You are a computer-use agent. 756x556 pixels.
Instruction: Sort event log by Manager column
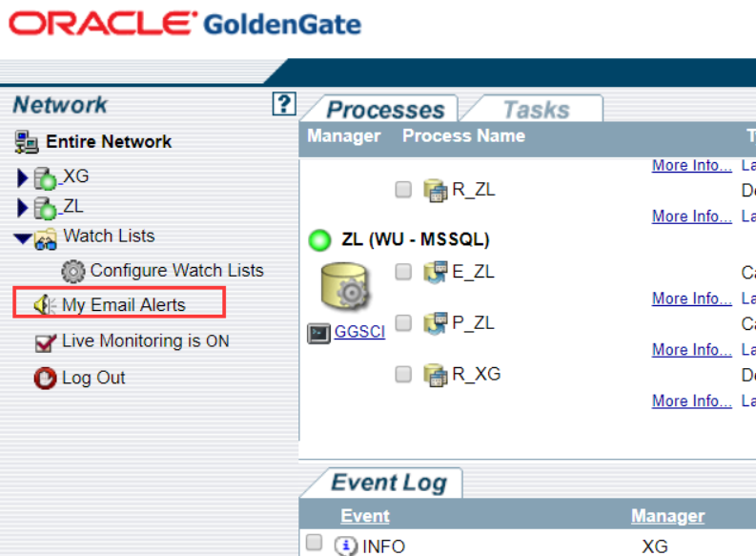(667, 516)
